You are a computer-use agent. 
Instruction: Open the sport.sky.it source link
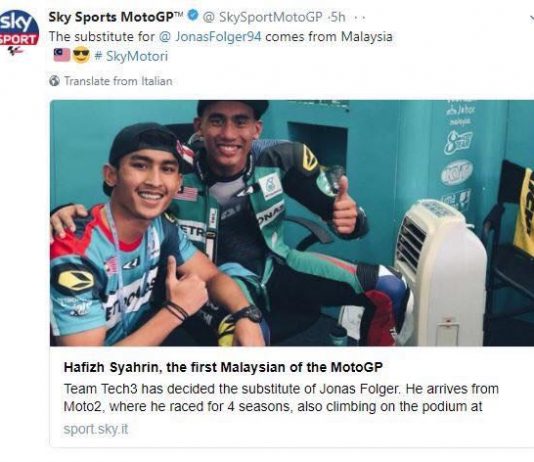96,429
